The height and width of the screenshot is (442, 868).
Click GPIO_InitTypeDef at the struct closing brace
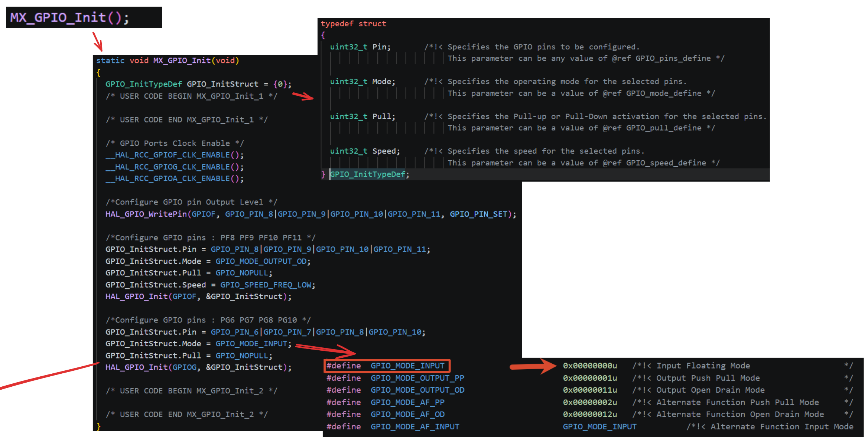368,174
